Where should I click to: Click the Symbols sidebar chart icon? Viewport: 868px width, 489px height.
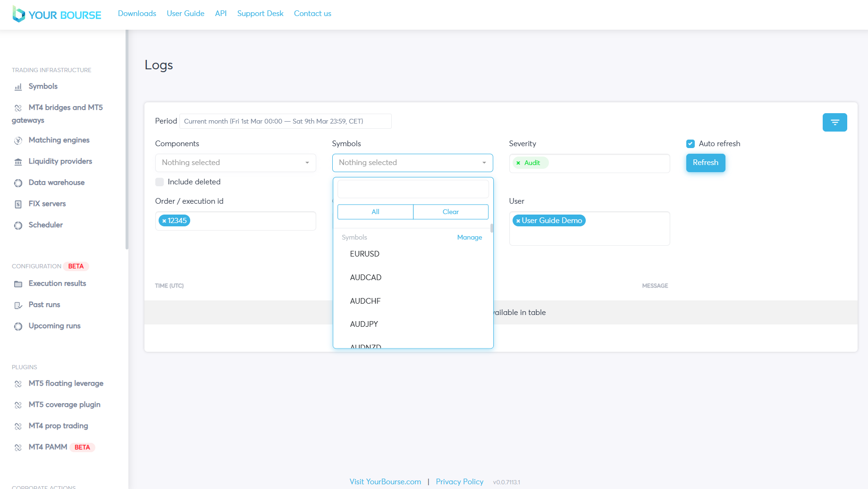tap(18, 87)
